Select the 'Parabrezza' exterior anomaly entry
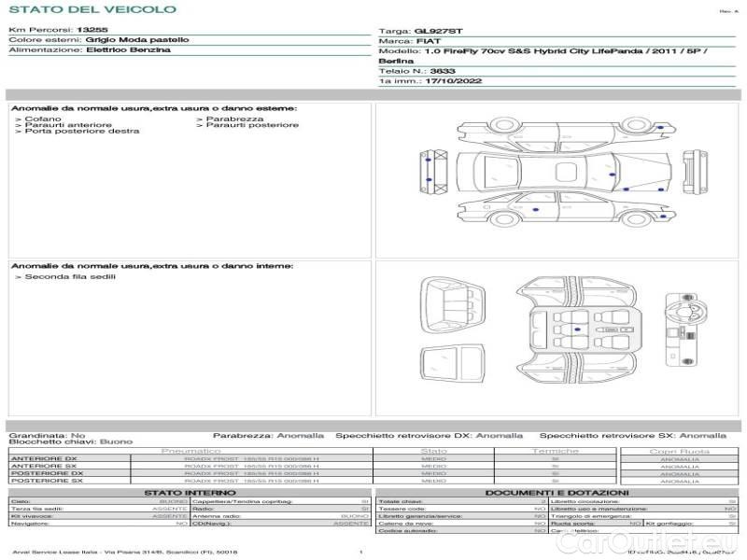This screenshot has height=560, width=747. click(234, 119)
